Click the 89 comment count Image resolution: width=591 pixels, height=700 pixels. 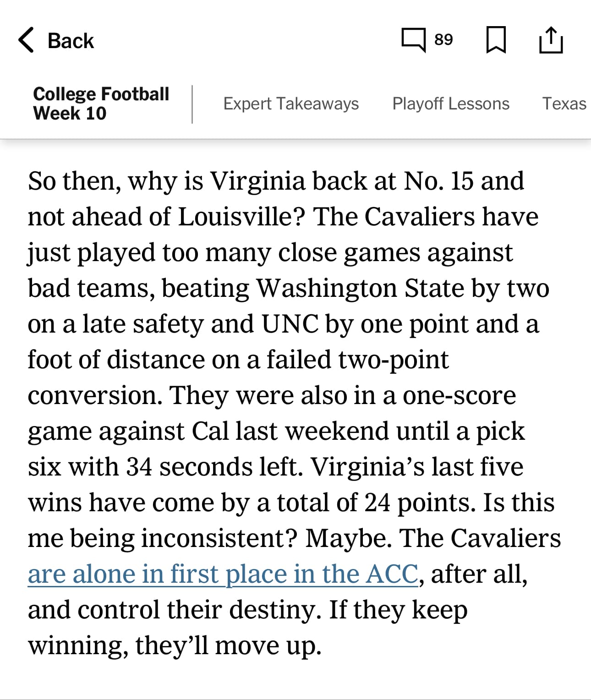443,40
